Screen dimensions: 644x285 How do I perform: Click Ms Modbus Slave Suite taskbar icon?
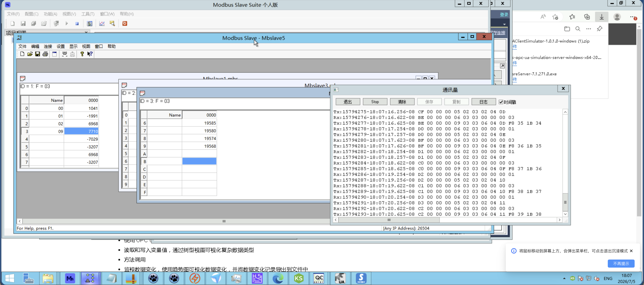70,278
